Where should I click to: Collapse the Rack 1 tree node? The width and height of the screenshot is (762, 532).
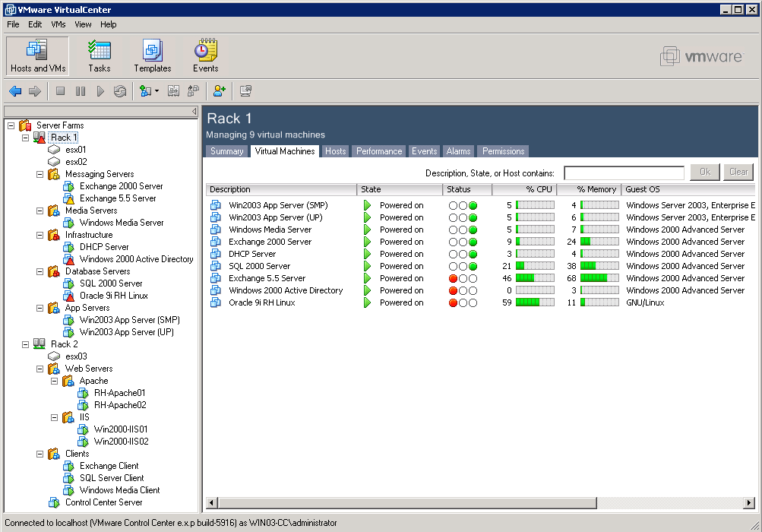pyautogui.click(x=25, y=138)
